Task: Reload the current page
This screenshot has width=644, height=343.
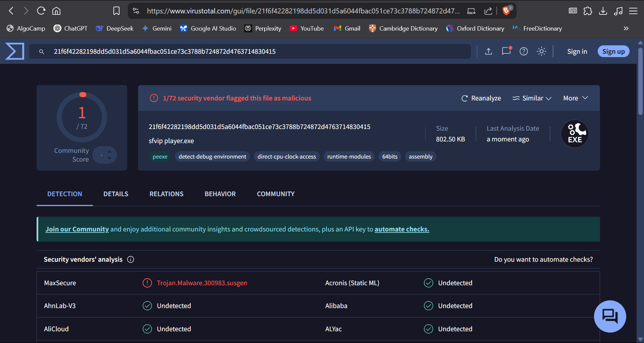Action: (x=41, y=11)
